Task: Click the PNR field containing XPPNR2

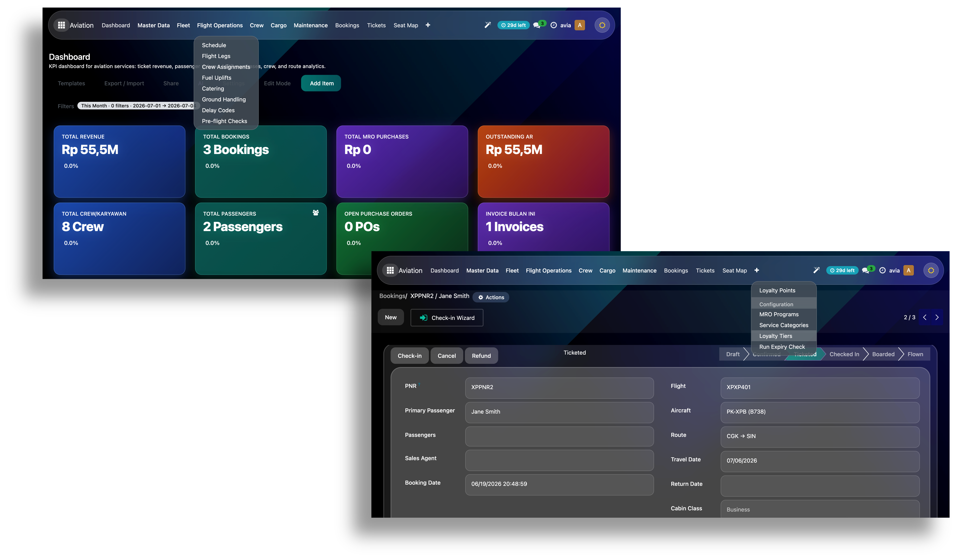Action: click(559, 388)
